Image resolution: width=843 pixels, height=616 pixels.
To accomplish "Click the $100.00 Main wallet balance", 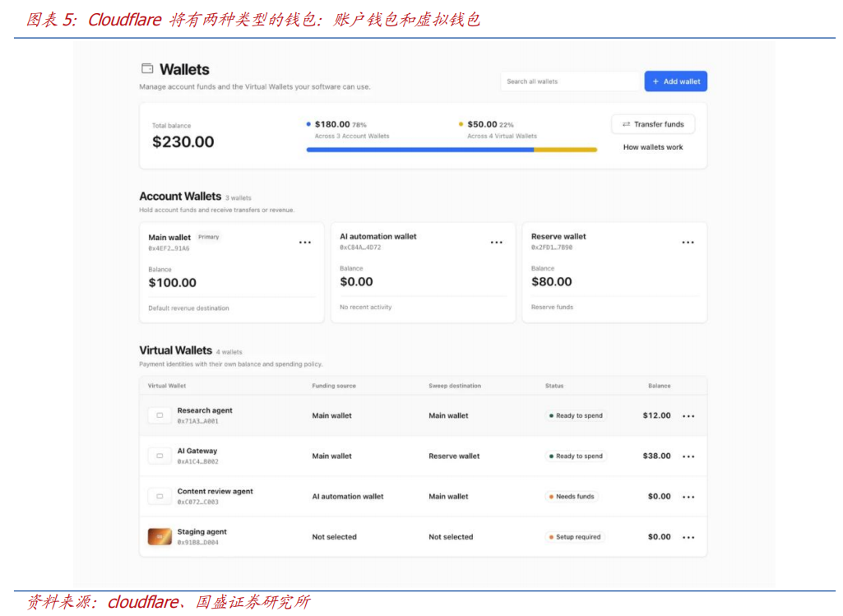I will (x=172, y=283).
